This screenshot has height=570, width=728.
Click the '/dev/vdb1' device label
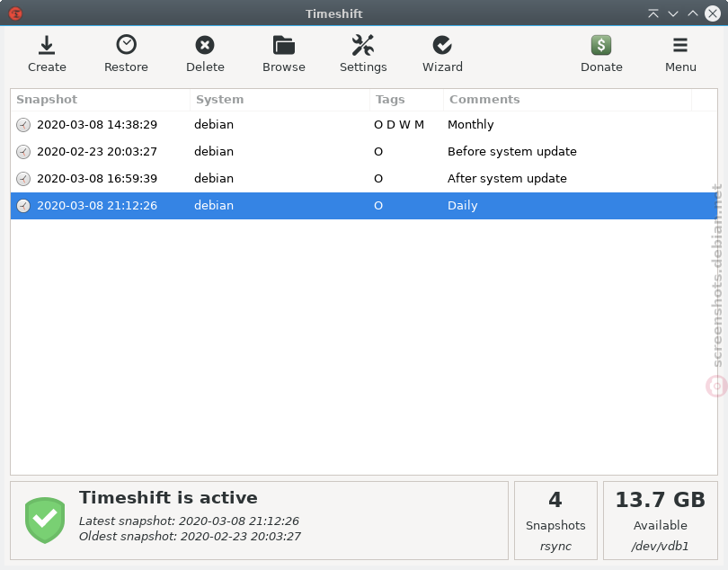660,547
